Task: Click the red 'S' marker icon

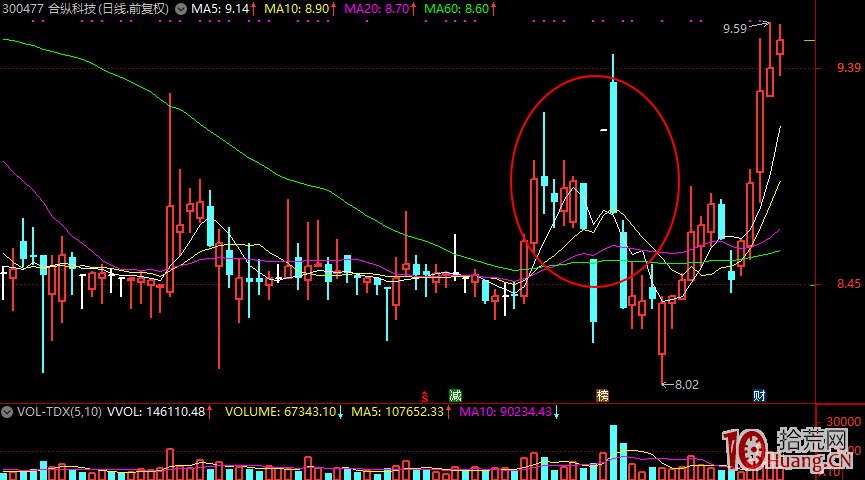Action: point(425,396)
